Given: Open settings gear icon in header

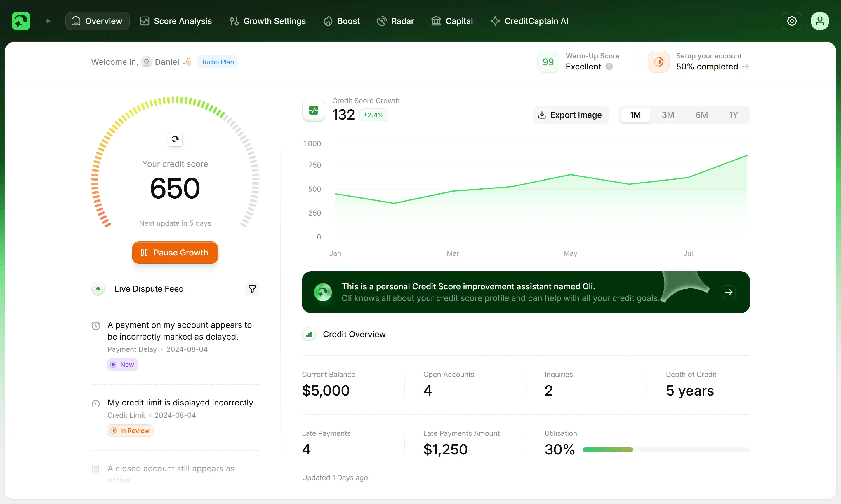Looking at the screenshot, I should tap(791, 21).
